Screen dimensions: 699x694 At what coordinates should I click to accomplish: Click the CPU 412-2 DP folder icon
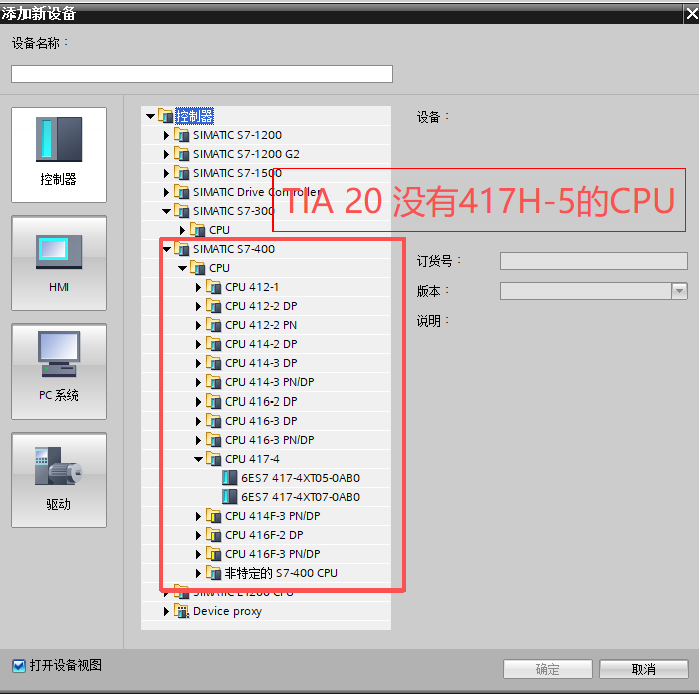(214, 306)
